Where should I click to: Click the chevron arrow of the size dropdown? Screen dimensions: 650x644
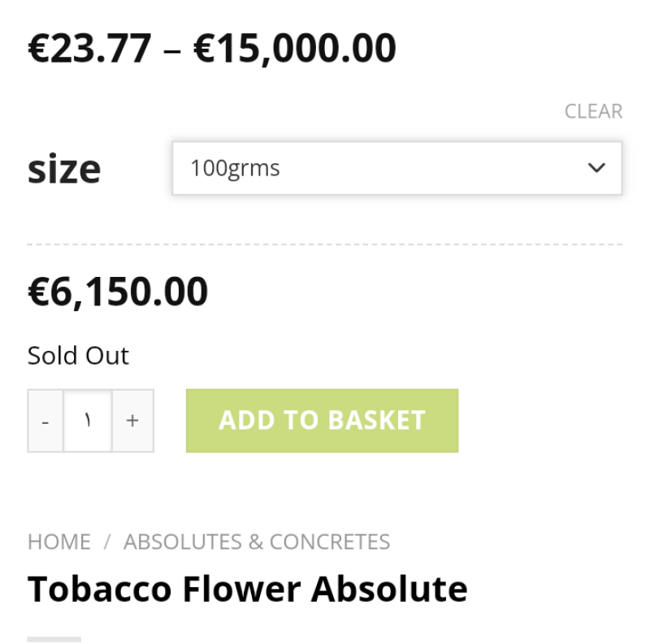click(x=596, y=168)
